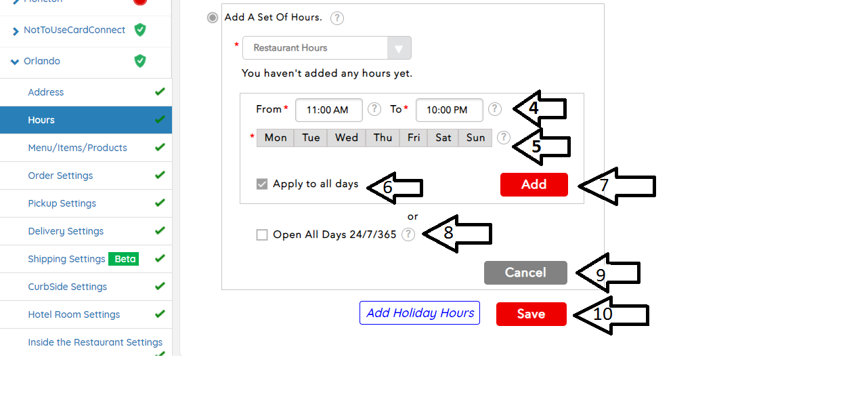Open Pickup Settings in sidebar
Screen dimensions: 868x408
click(x=62, y=203)
